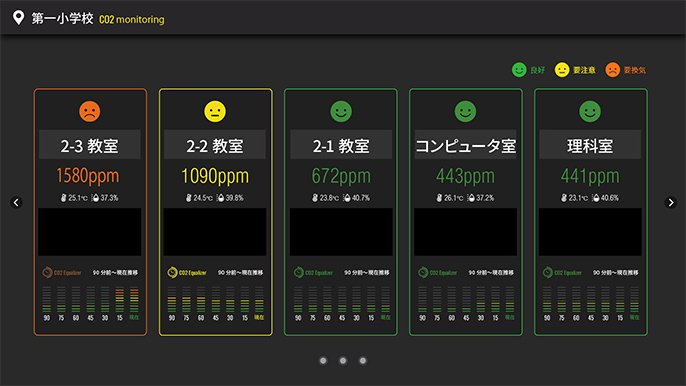The width and height of the screenshot is (686, 386).
Task: Click CO2 Equalizer logo on コンピュータ室 card
Action: pyautogui.click(x=437, y=272)
